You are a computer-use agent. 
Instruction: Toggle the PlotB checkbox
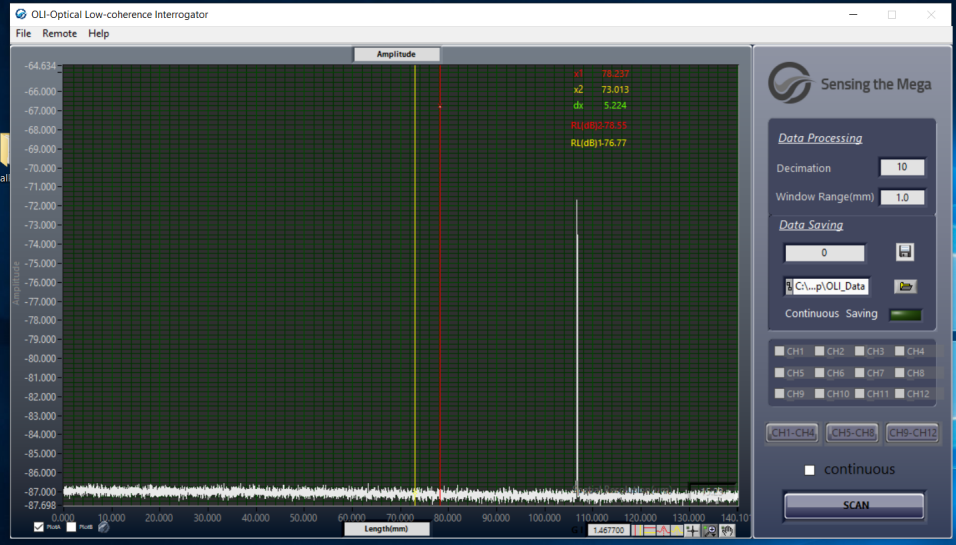coord(71,527)
